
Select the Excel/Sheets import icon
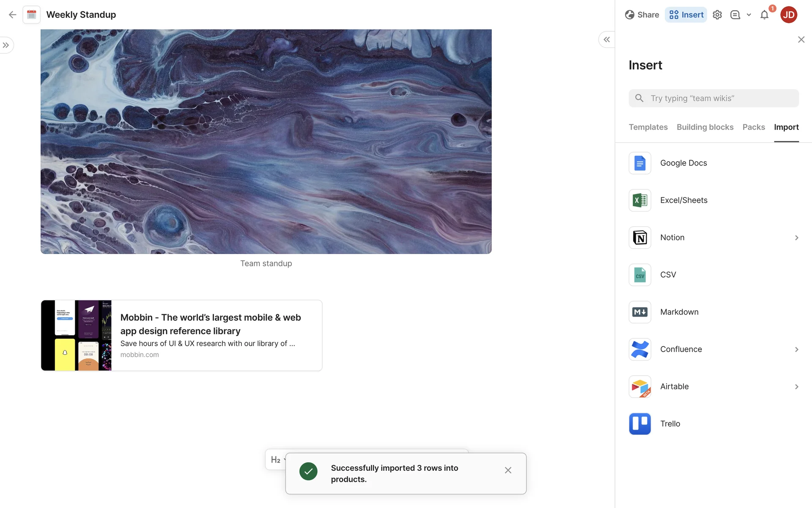point(639,200)
